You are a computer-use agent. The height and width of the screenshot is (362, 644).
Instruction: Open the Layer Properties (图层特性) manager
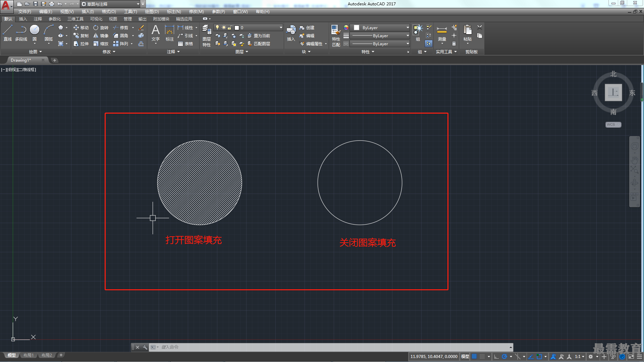pos(207,36)
